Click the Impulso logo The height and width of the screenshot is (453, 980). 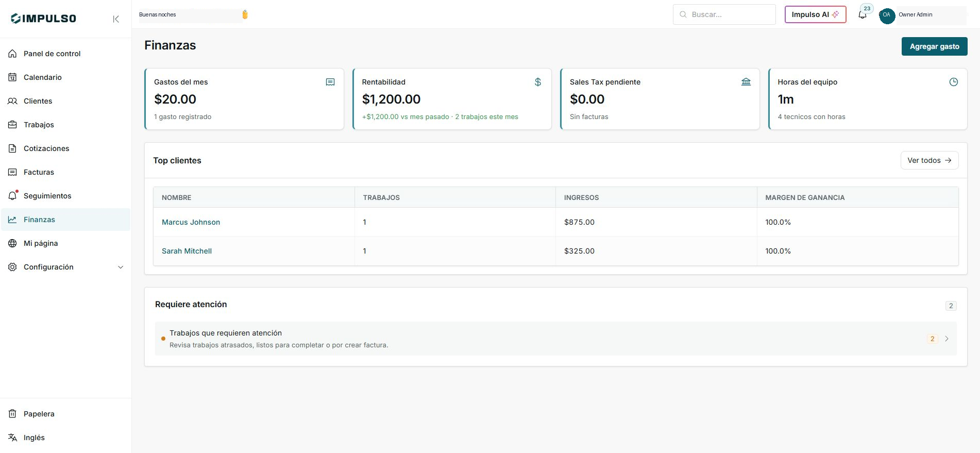(44, 19)
